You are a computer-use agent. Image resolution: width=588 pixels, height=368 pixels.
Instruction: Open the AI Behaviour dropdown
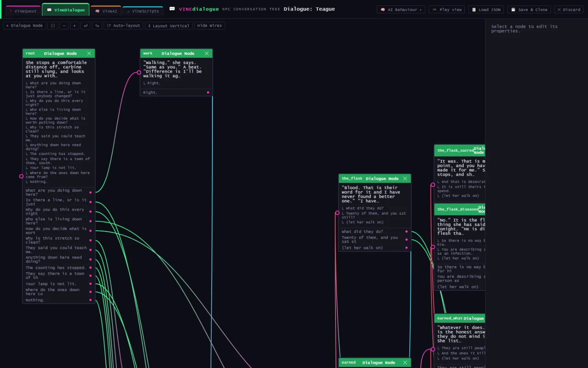[401, 9]
